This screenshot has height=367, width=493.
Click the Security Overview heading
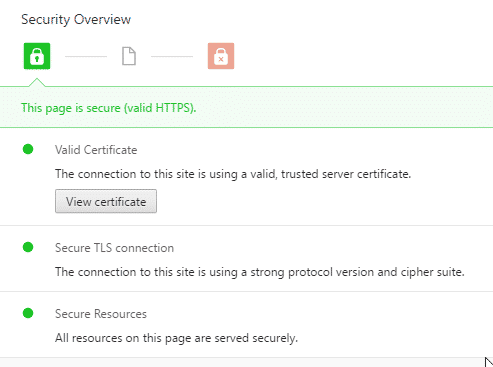pos(76,19)
